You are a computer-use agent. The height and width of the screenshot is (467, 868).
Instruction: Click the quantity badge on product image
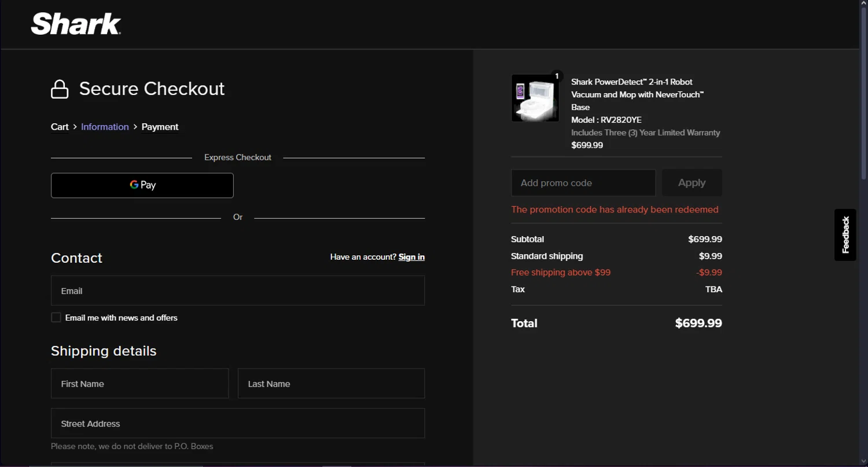pyautogui.click(x=557, y=76)
